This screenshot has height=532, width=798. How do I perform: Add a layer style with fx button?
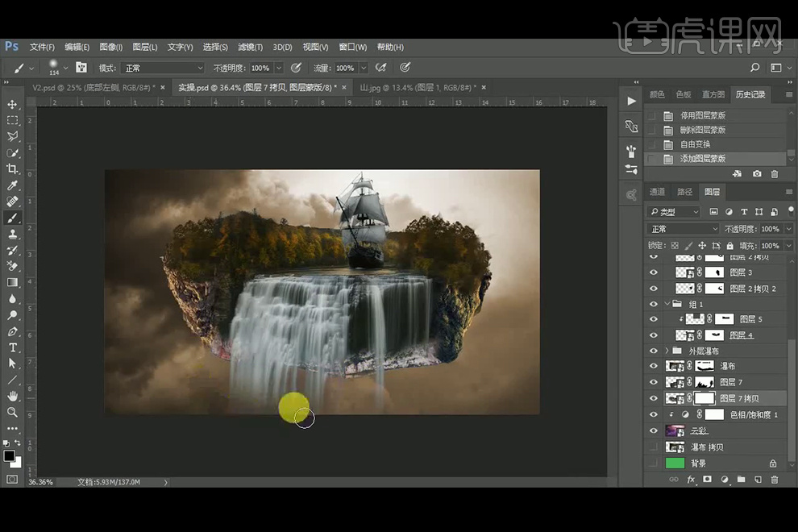point(691,480)
